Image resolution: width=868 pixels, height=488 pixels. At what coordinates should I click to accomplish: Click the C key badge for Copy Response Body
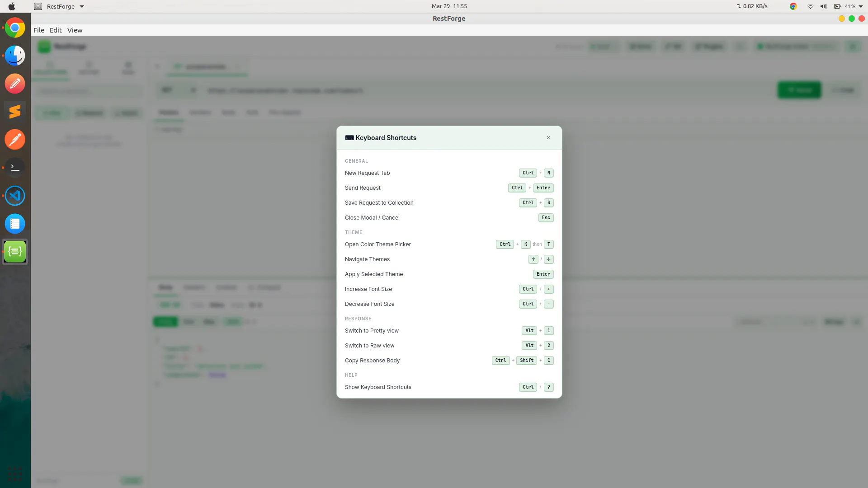(x=549, y=361)
